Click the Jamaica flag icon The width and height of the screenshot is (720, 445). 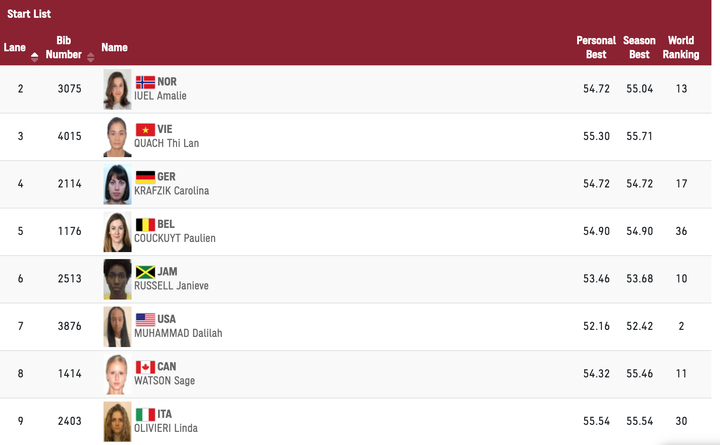[x=145, y=272]
